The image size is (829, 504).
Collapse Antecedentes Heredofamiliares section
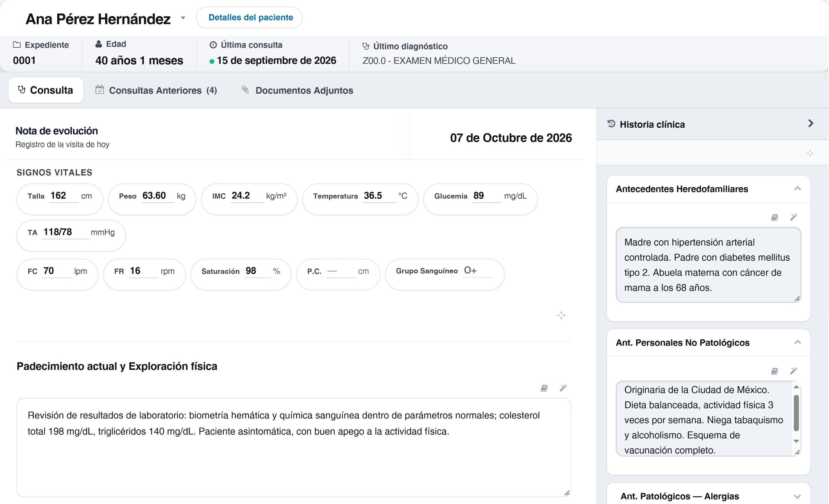797,188
